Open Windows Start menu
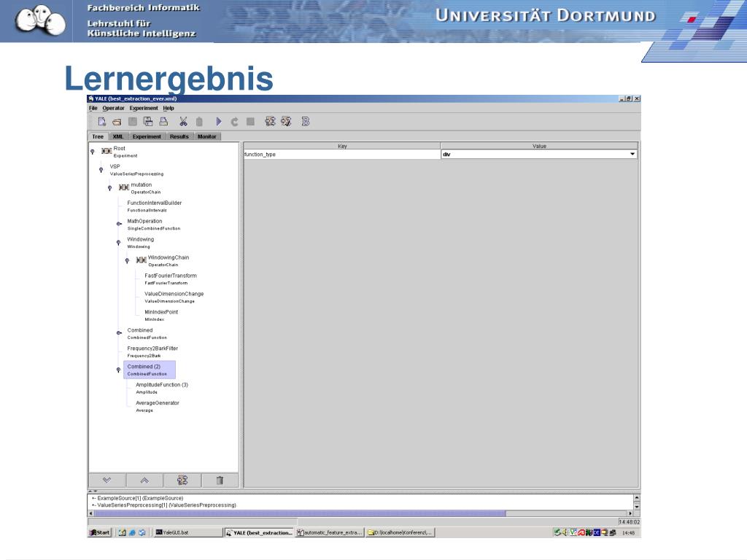The width and height of the screenshot is (747, 560). coord(100,532)
